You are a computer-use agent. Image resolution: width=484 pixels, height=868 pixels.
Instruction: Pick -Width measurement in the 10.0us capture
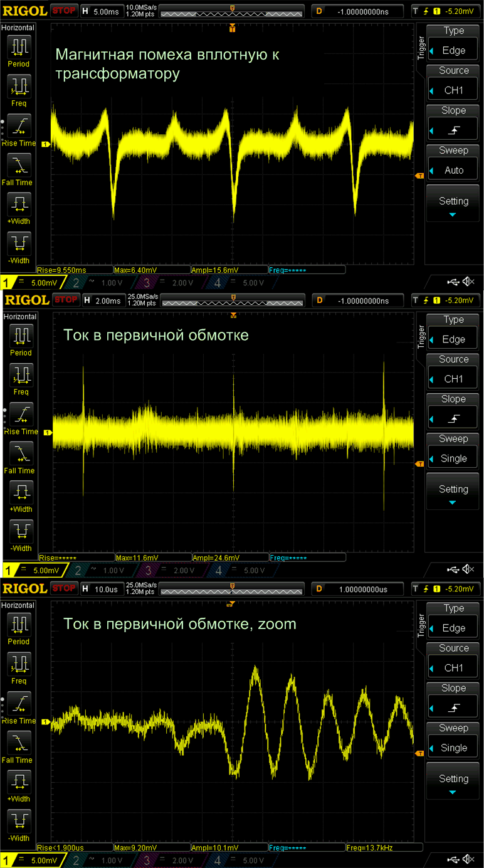19,820
